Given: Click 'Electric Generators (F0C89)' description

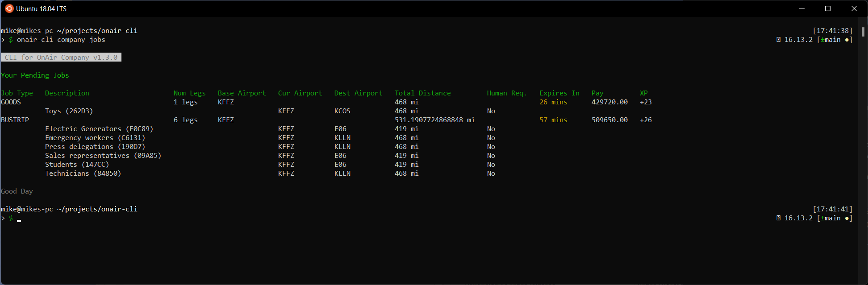Looking at the screenshot, I should (x=99, y=129).
